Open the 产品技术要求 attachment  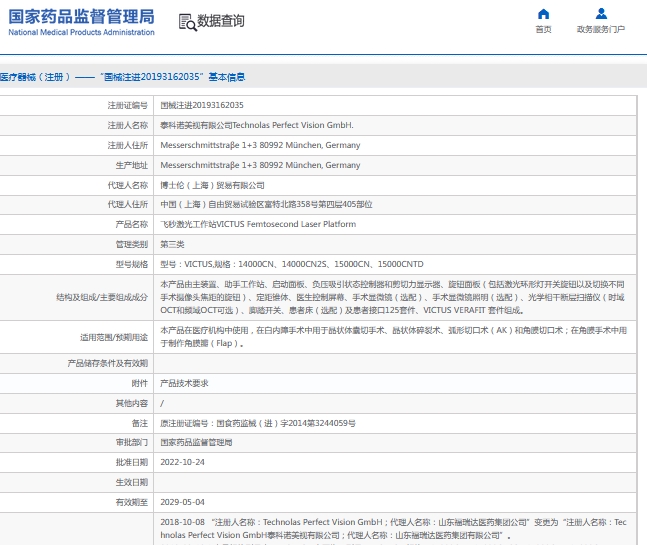click(184, 383)
